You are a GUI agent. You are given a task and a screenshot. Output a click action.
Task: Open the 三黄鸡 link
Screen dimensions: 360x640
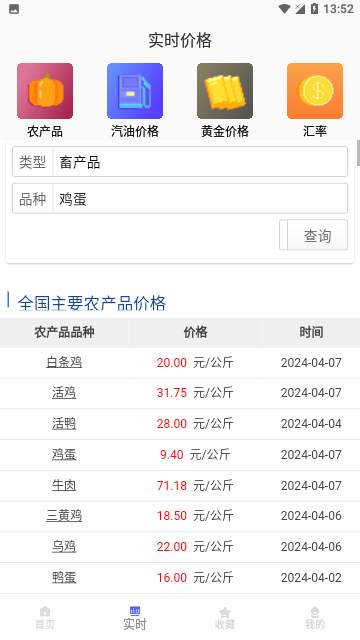tap(64, 516)
